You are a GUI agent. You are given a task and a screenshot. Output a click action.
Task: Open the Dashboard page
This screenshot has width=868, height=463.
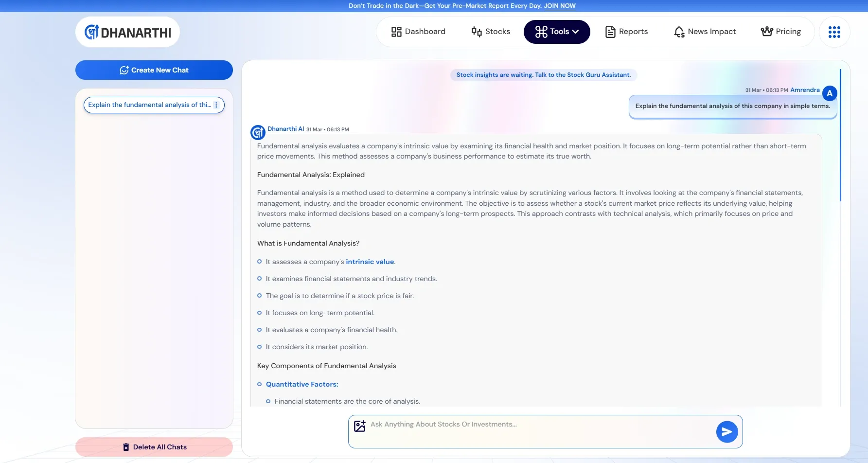pyautogui.click(x=418, y=32)
